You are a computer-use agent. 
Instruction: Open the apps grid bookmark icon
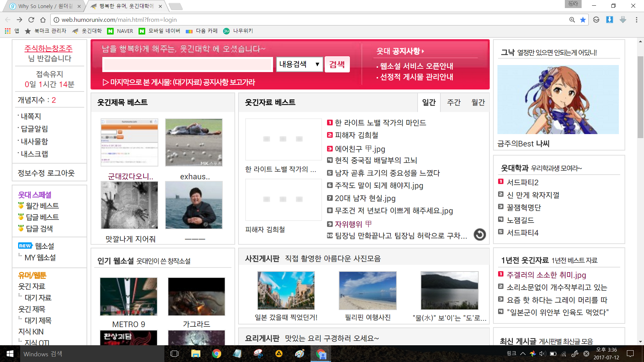(x=8, y=31)
